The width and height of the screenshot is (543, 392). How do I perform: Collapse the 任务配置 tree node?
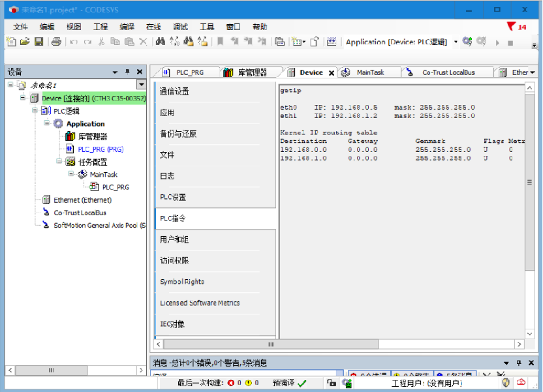(59, 161)
